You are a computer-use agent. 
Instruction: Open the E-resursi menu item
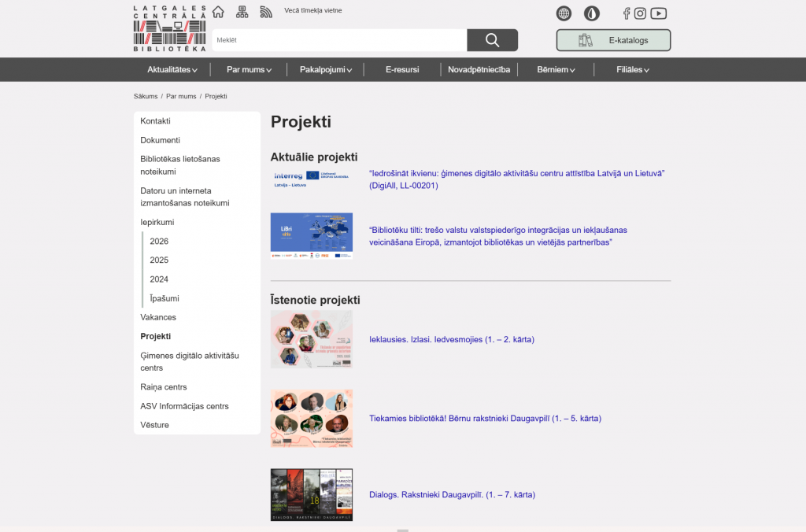[402, 69]
